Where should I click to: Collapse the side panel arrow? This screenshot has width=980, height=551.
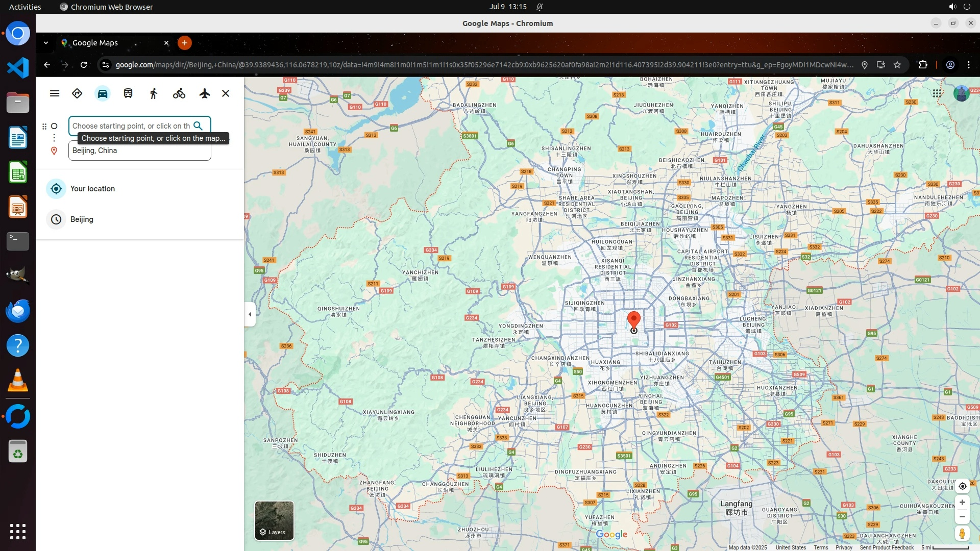pos(250,314)
